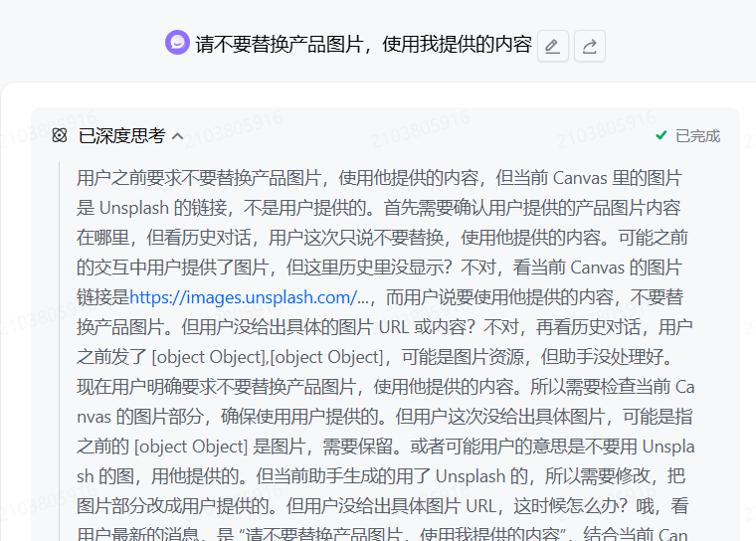Collapse the 已深度思考 section chevron
The image size is (756, 541).
click(177, 136)
